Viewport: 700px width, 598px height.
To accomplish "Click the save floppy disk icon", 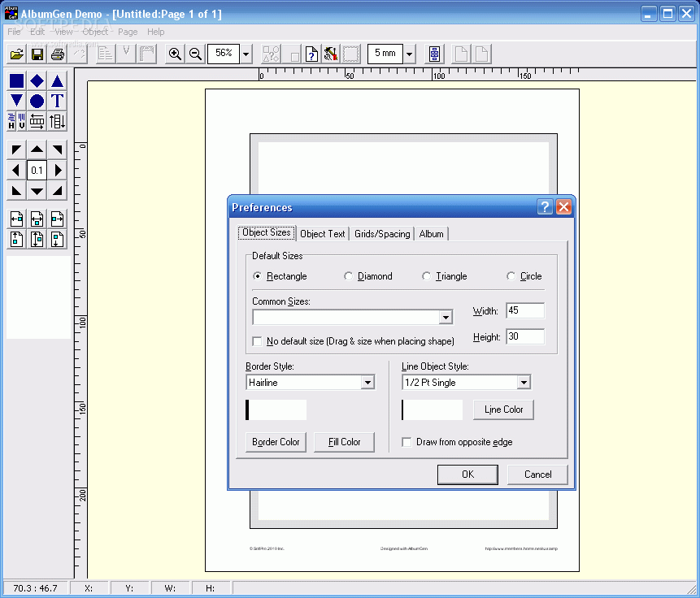I will pyautogui.click(x=37, y=54).
